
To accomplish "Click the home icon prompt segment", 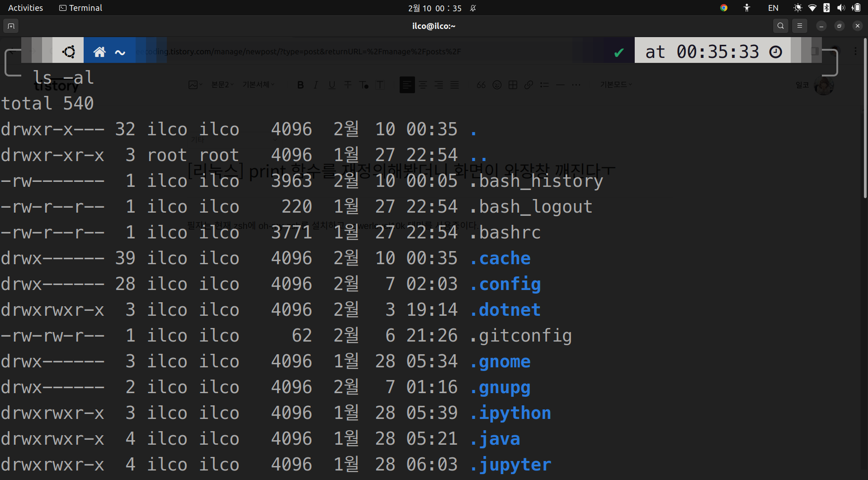I will (99, 52).
